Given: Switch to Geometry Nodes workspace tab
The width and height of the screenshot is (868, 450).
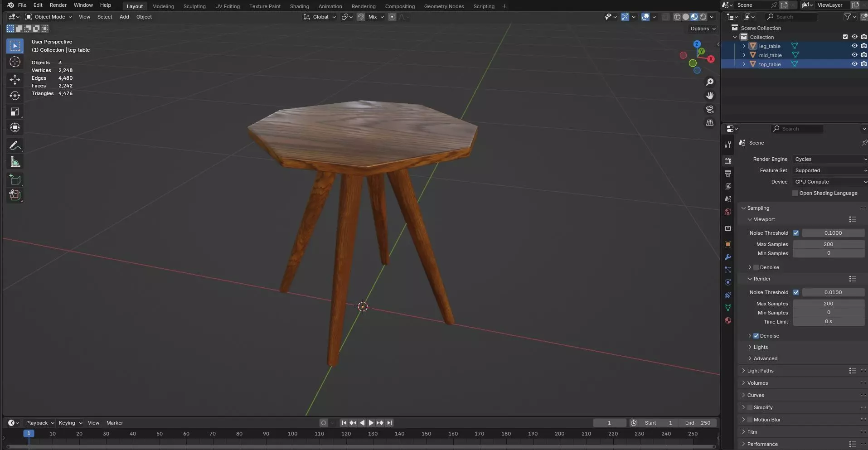Looking at the screenshot, I should coord(444,6).
